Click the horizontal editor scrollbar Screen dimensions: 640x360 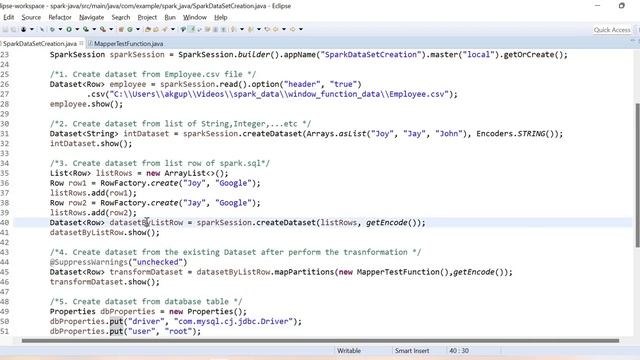point(320,340)
